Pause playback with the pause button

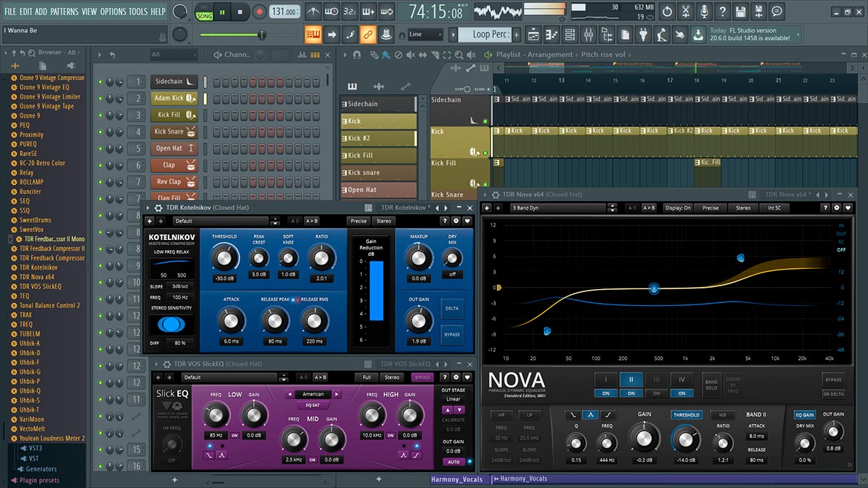[x=224, y=12]
